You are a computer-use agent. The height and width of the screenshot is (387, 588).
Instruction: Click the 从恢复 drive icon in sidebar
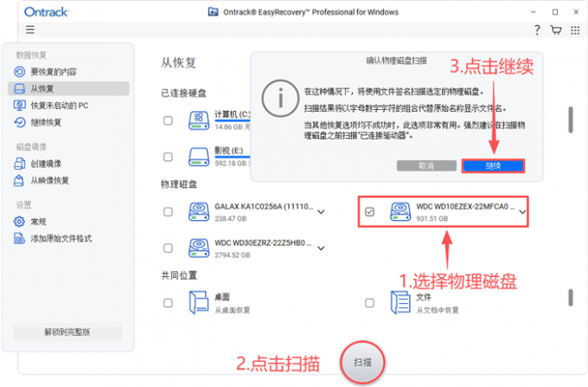point(20,88)
